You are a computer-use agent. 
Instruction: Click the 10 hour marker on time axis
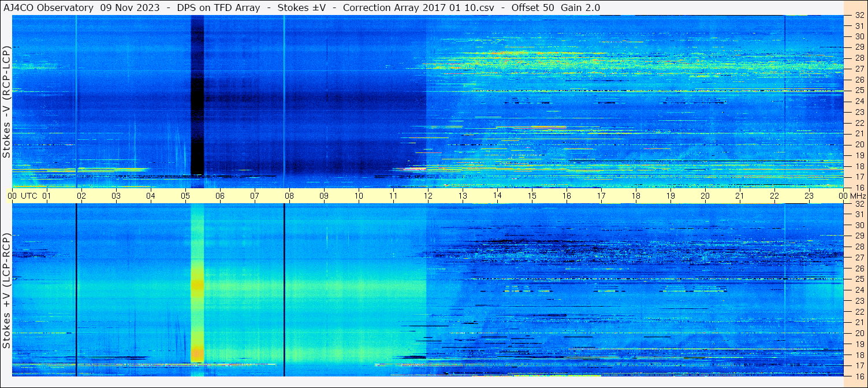click(359, 196)
